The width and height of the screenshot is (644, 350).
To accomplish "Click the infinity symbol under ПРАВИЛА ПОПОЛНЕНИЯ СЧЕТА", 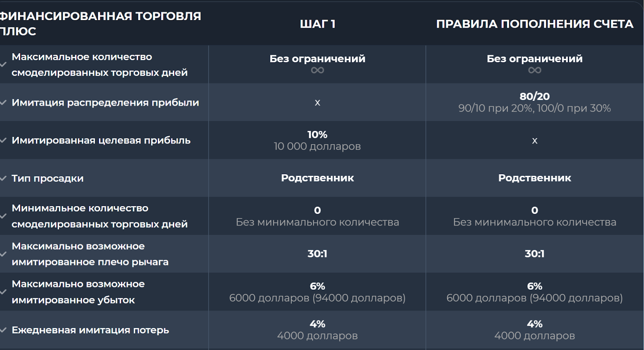I will 535,70.
